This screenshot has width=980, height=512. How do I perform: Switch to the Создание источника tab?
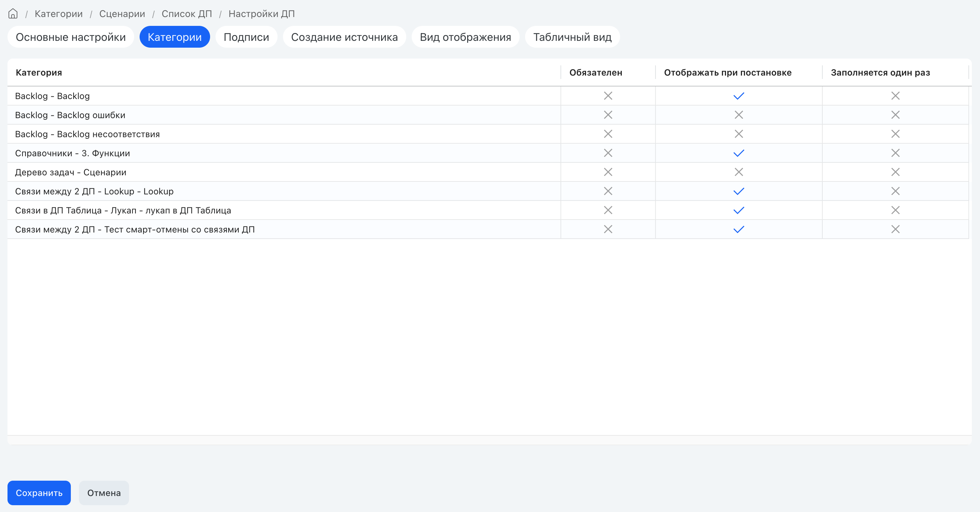click(x=344, y=37)
